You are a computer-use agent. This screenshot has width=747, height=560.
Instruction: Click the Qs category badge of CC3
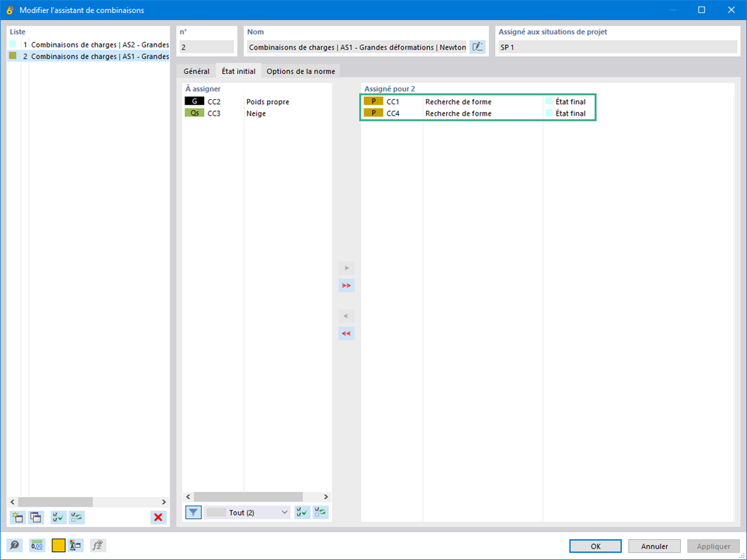coord(195,113)
